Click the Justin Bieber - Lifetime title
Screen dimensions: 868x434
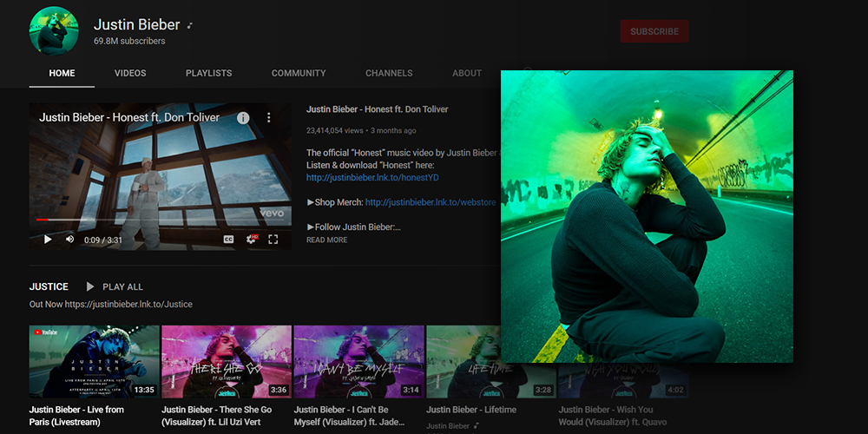click(471, 410)
